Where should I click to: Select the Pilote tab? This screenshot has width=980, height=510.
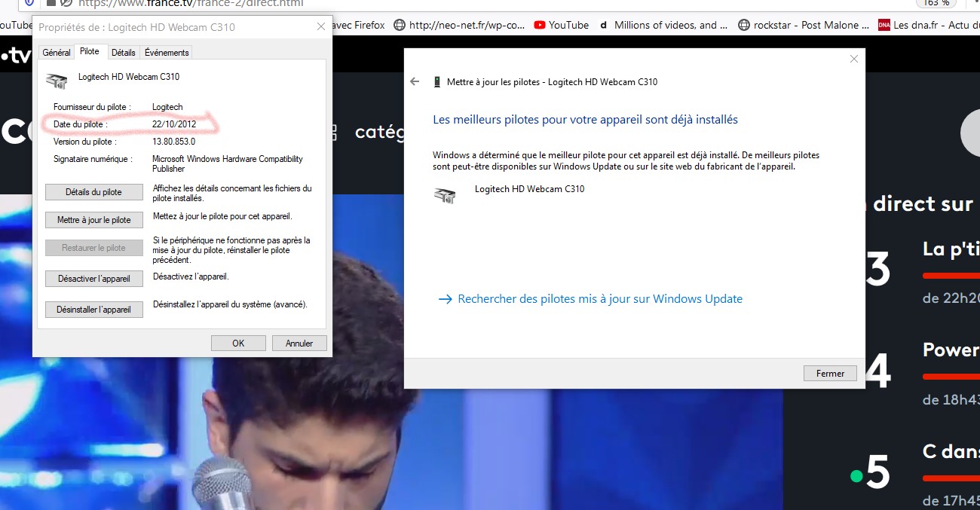pyautogui.click(x=90, y=52)
